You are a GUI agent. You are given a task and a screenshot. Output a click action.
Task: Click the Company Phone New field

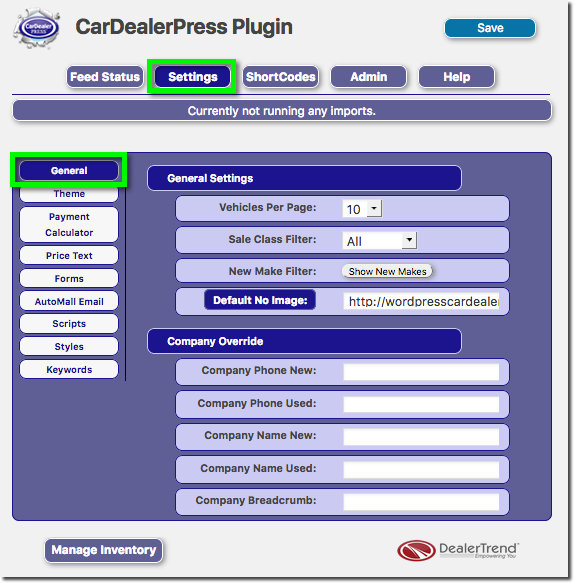(421, 372)
